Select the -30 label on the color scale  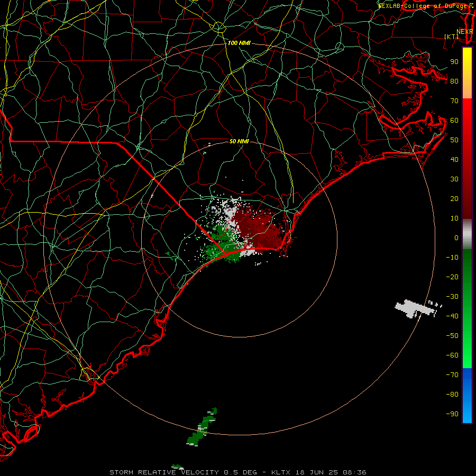452,297
